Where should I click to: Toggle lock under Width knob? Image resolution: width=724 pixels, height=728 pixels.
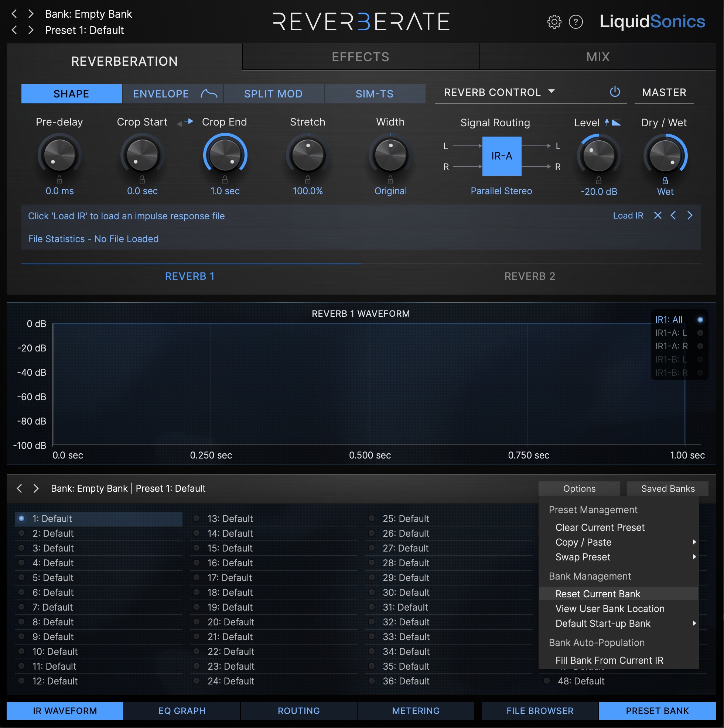tap(390, 179)
